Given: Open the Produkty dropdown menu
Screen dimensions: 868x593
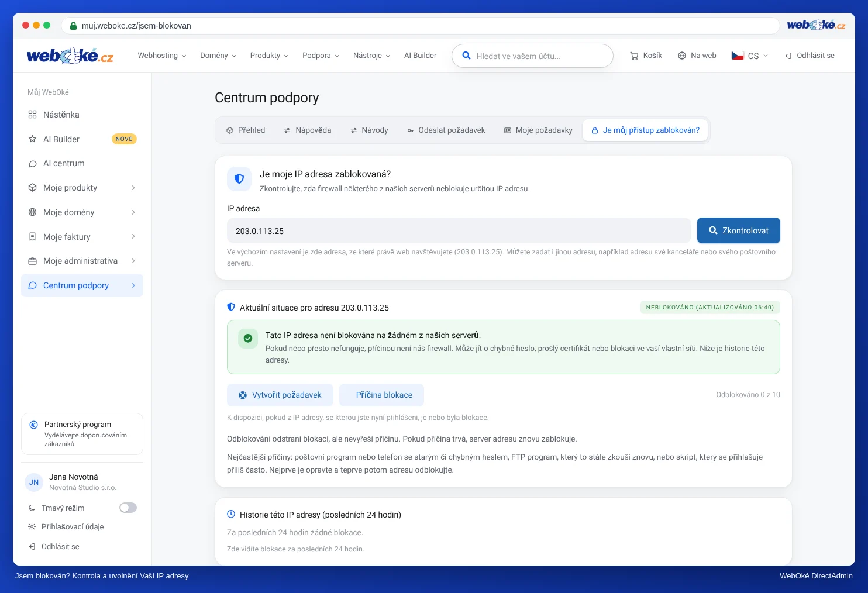Looking at the screenshot, I should pyautogui.click(x=269, y=56).
